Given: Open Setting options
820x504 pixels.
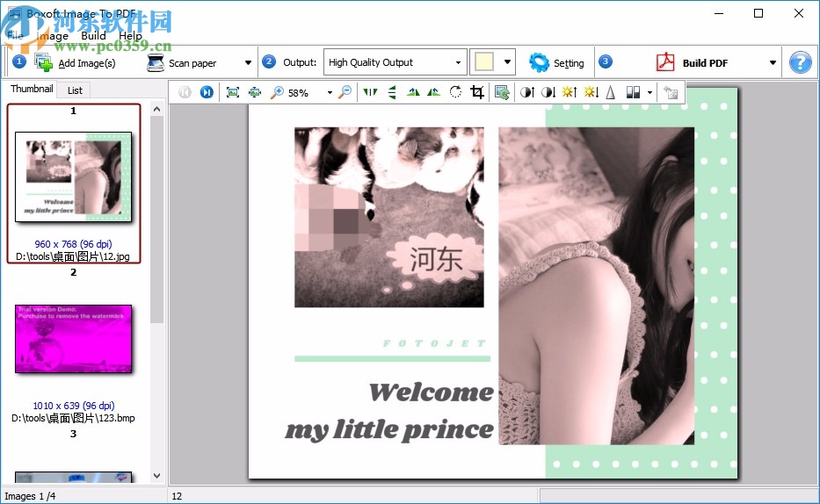Looking at the screenshot, I should coord(569,63).
